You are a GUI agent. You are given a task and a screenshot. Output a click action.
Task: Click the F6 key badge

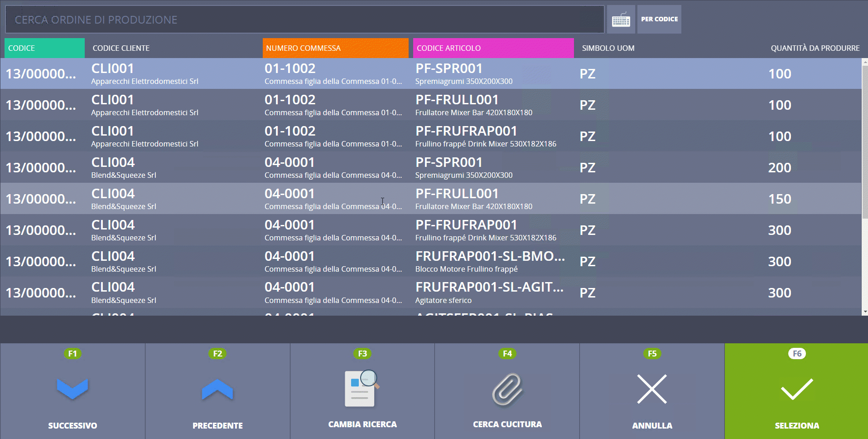pyautogui.click(x=797, y=354)
